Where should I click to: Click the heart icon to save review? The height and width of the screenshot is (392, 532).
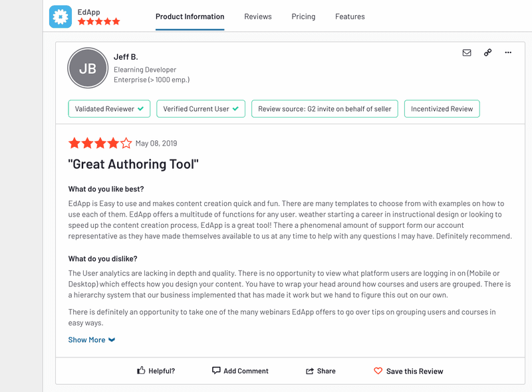[378, 371]
